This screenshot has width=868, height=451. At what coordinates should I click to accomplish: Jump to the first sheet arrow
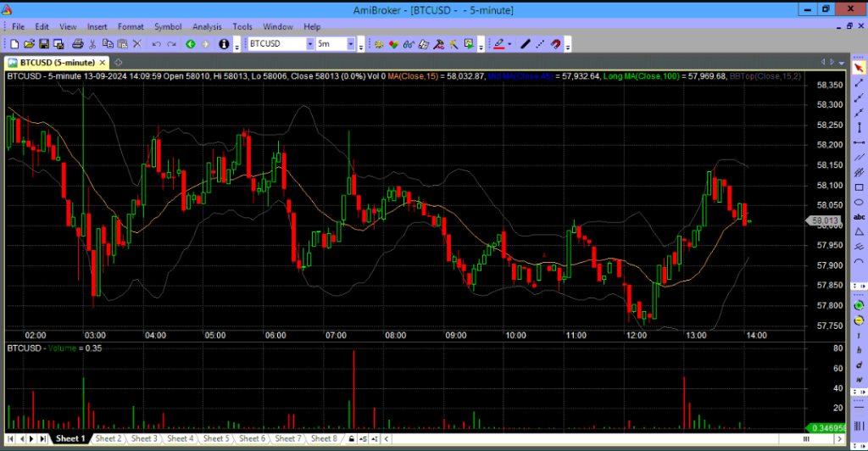[x=10, y=439]
